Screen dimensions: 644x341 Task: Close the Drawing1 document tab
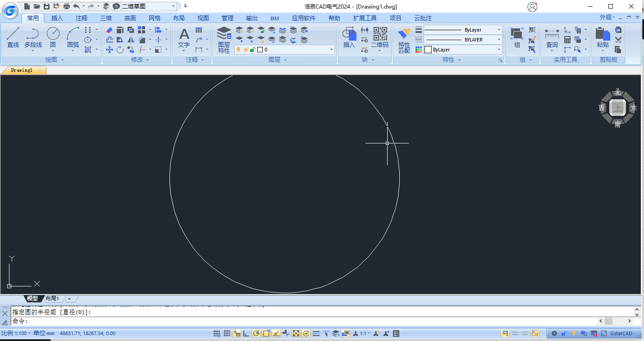(40, 70)
